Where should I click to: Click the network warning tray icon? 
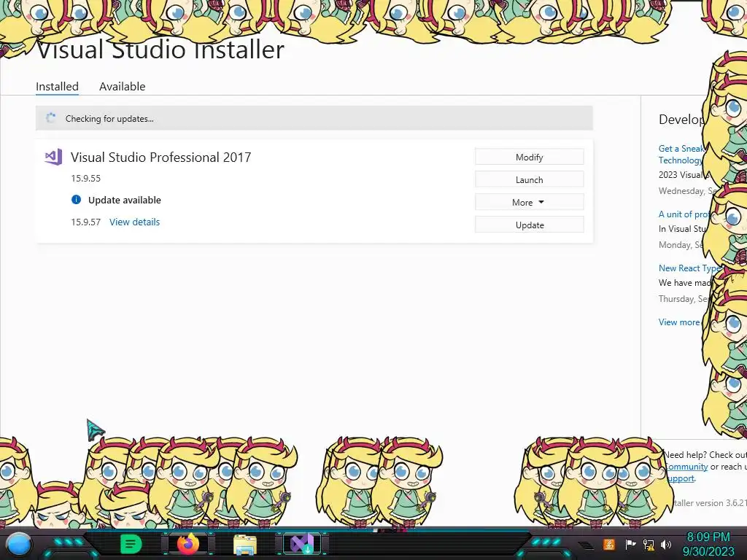[x=649, y=544]
